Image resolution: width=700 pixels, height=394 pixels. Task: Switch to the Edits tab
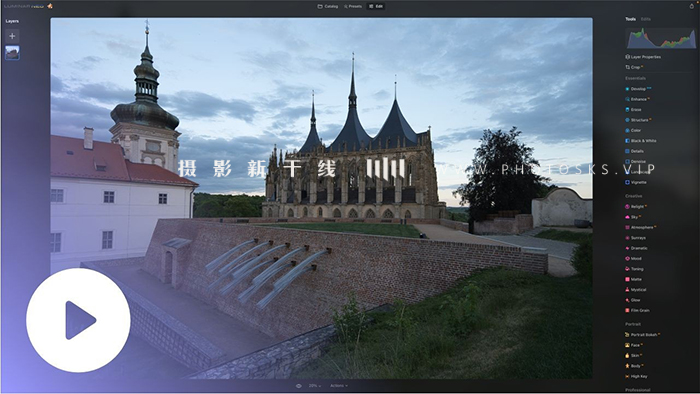[x=646, y=19]
